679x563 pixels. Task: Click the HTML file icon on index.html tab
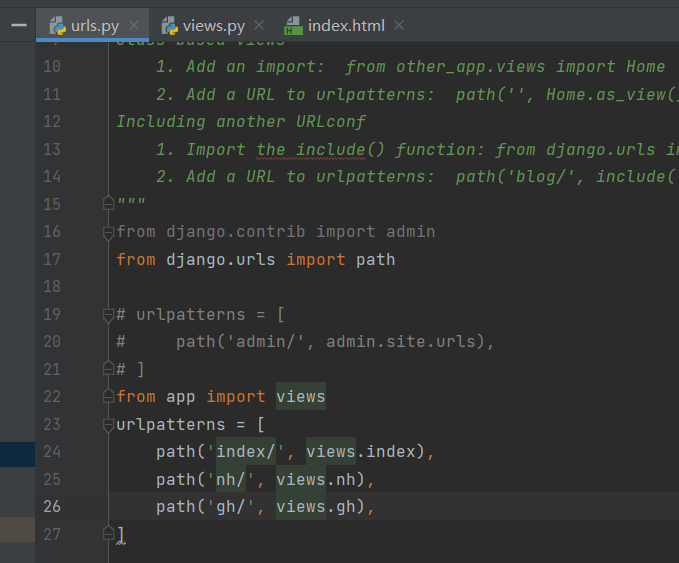pos(293,26)
